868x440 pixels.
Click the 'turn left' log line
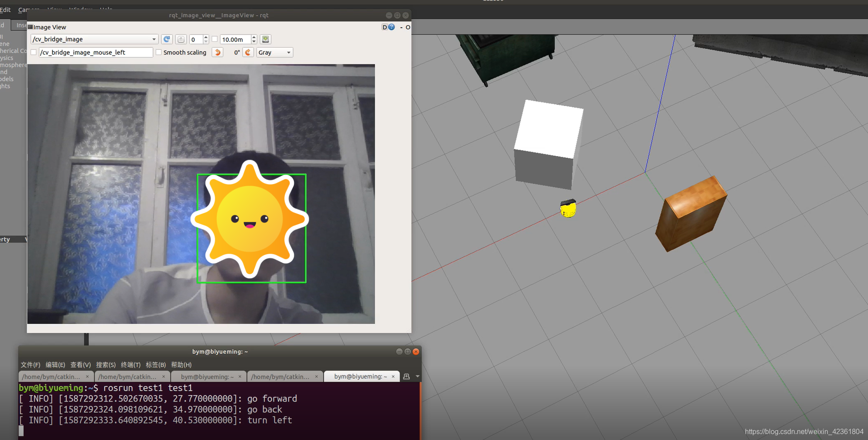[x=156, y=420]
